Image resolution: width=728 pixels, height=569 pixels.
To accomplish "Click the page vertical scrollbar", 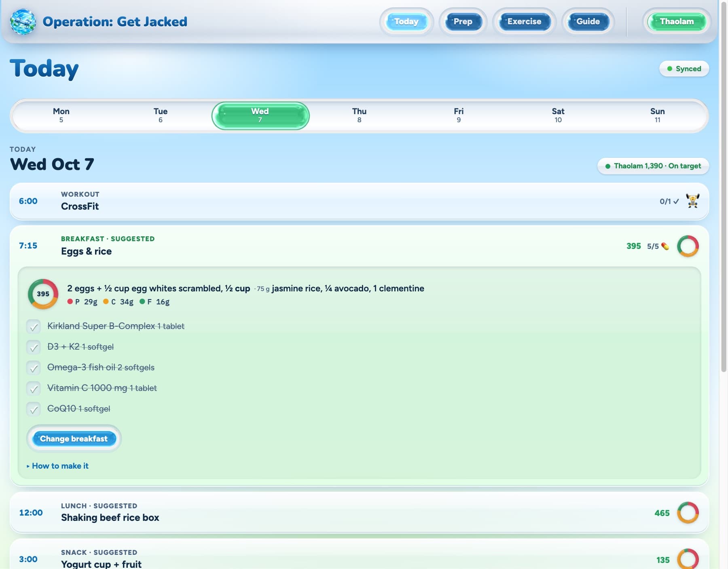I will point(724,186).
